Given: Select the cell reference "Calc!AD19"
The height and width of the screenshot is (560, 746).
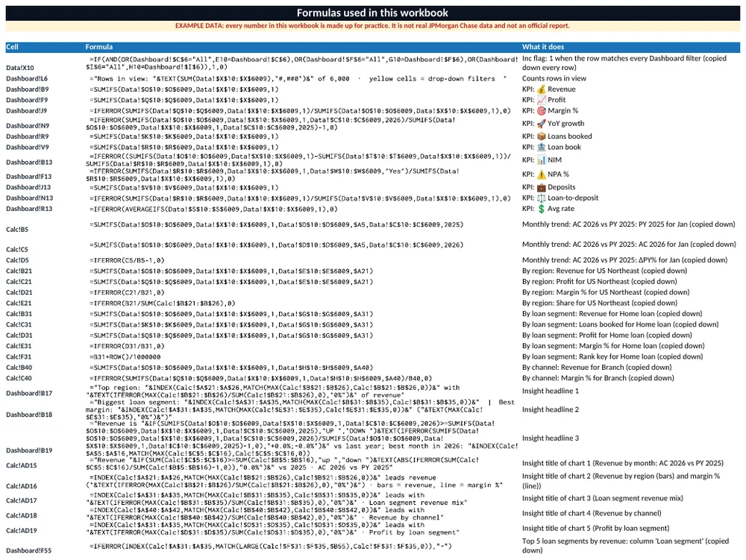Looking at the screenshot, I should [x=22, y=531].
